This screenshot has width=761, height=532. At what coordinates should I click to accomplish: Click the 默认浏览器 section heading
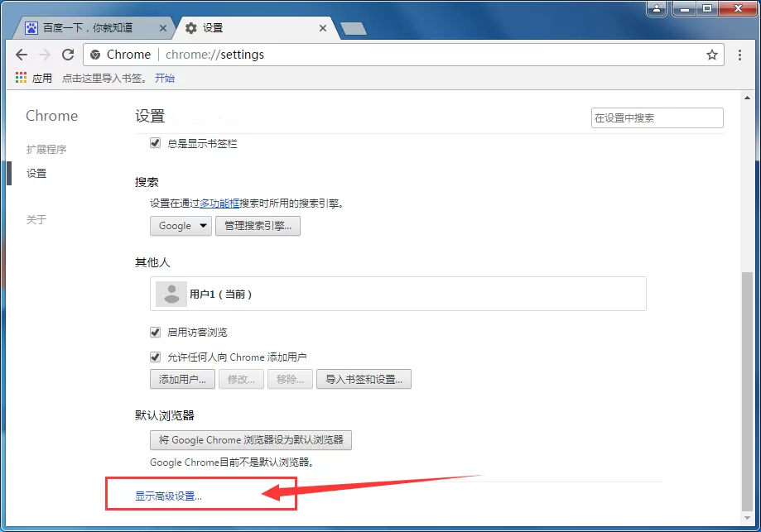point(165,415)
